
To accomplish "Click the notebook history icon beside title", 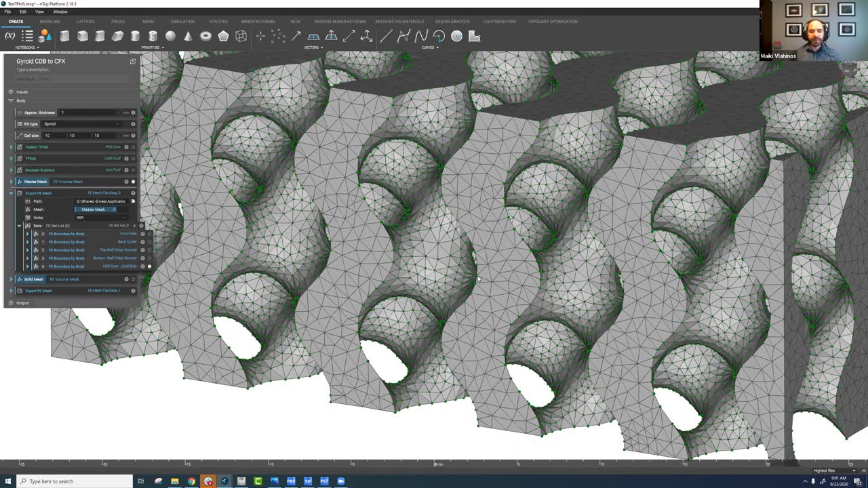I will click(x=133, y=61).
